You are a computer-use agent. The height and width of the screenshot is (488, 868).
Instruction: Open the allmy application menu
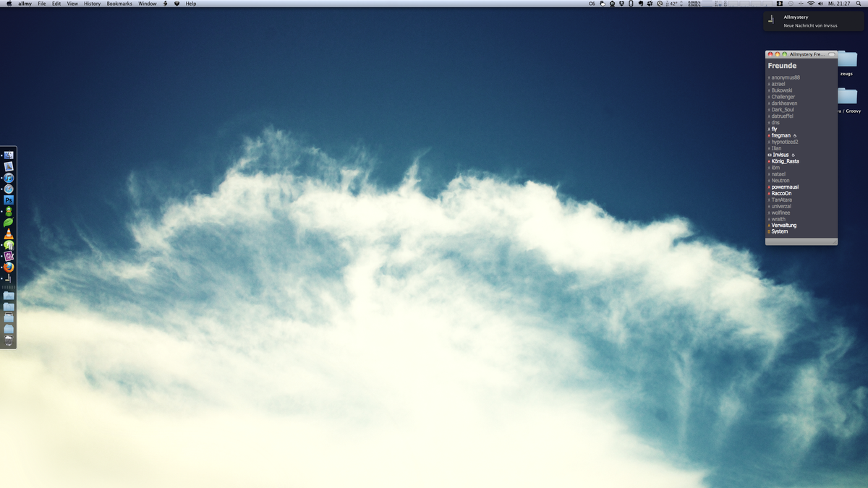pyautogui.click(x=25, y=4)
